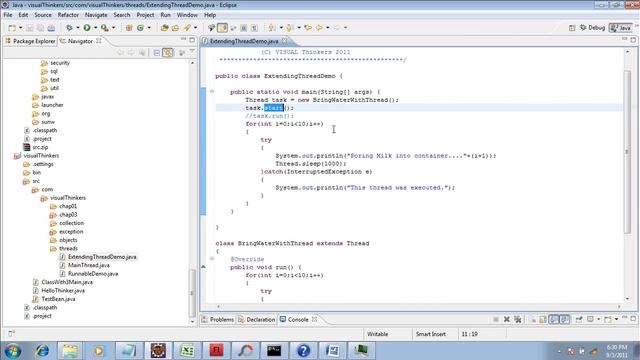
Task: Open the Refactor menu
Action: click(x=68, y=15)
